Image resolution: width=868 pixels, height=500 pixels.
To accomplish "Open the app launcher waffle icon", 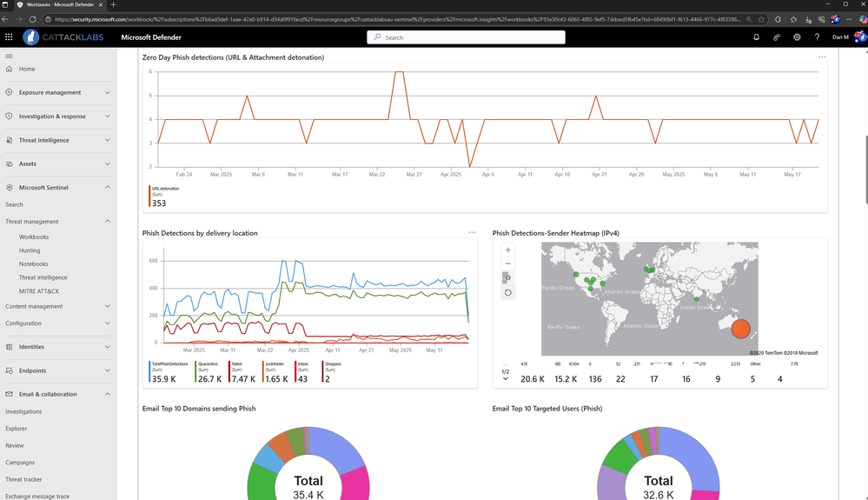I will [9, 37].
